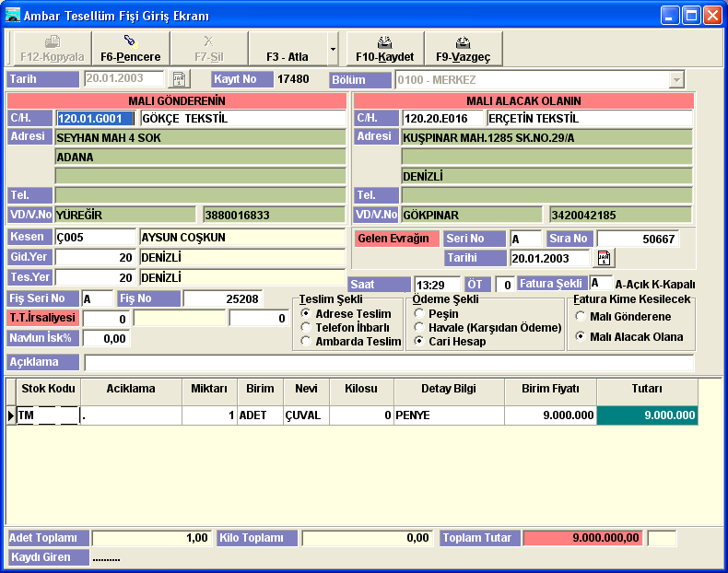Click the Fiş Seri No field
This screenshot has height=573, width=728.
pos(98,298)
